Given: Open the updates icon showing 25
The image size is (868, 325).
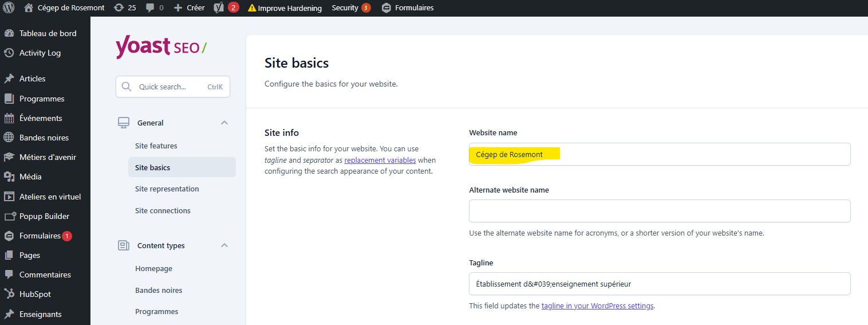Looking at the screenshot, I should pyautogui.click(x=119, y=8).
